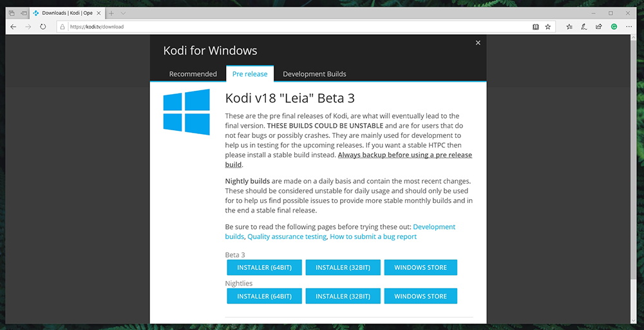Open the favorites hub icon
This screenshot has height=330, width=644.
coord(569,26)
